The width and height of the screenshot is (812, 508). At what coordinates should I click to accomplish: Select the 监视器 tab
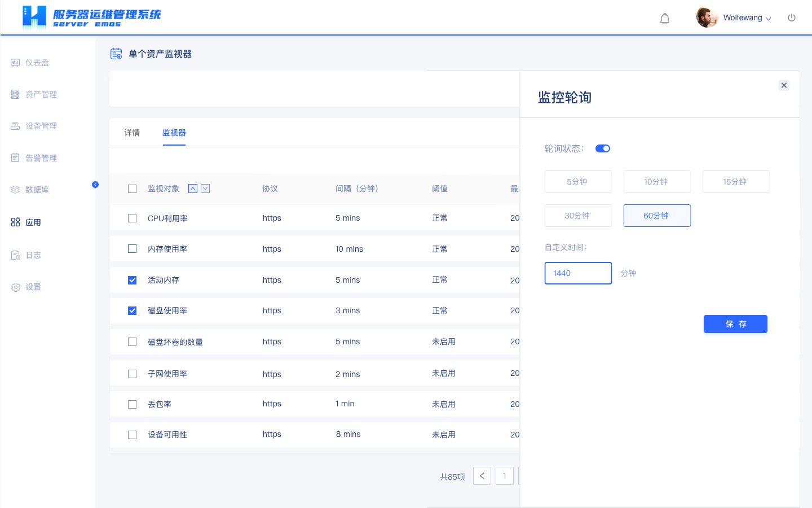(174, 133)
